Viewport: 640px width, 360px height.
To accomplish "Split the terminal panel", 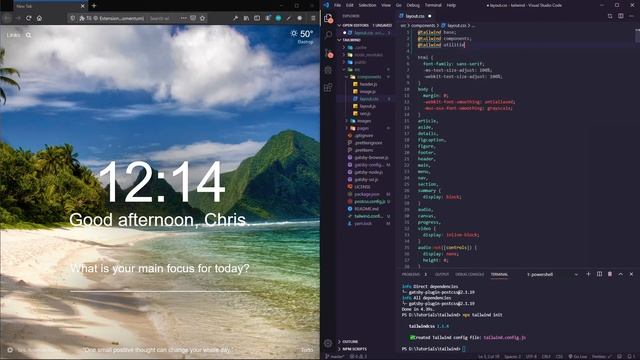I will click(599, 274).
